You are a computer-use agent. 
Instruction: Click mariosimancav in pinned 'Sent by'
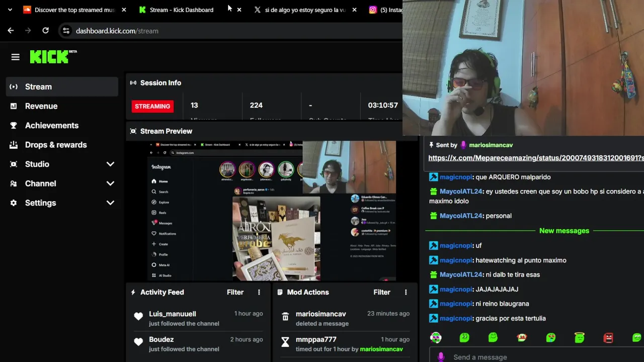491,145
